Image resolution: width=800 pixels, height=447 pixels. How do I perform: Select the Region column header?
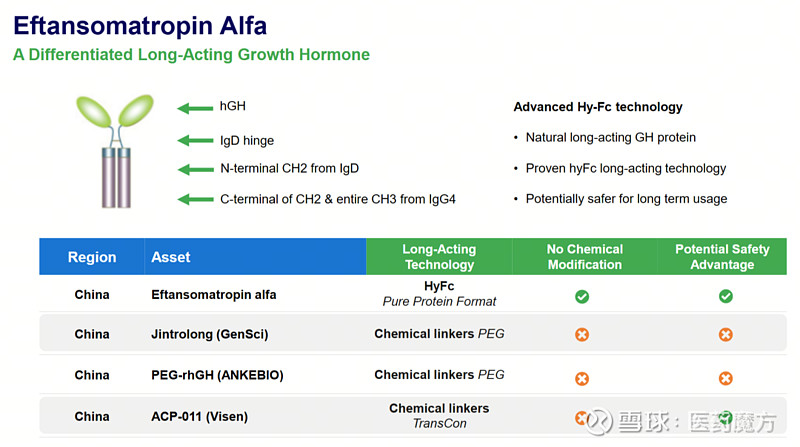pyautogui.click(x=92, y=257)
